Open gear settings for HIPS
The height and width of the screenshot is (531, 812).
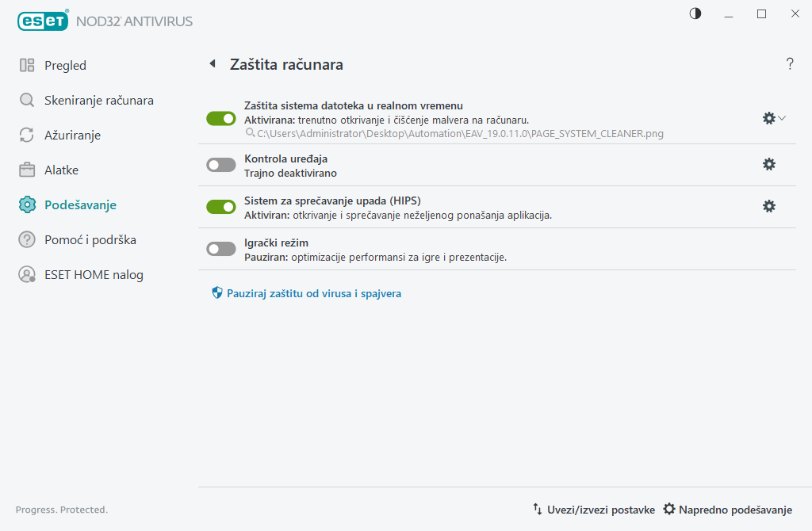pyautogui.click(x=768, y=206)
